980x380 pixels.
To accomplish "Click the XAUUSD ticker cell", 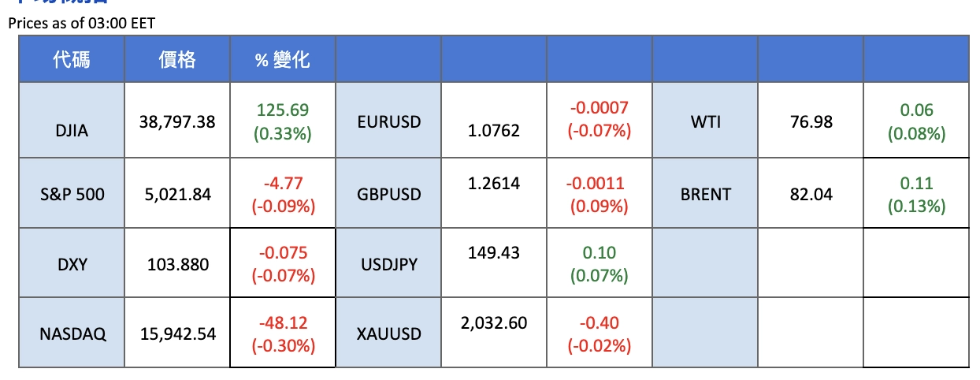I will [x=389, y=333].
